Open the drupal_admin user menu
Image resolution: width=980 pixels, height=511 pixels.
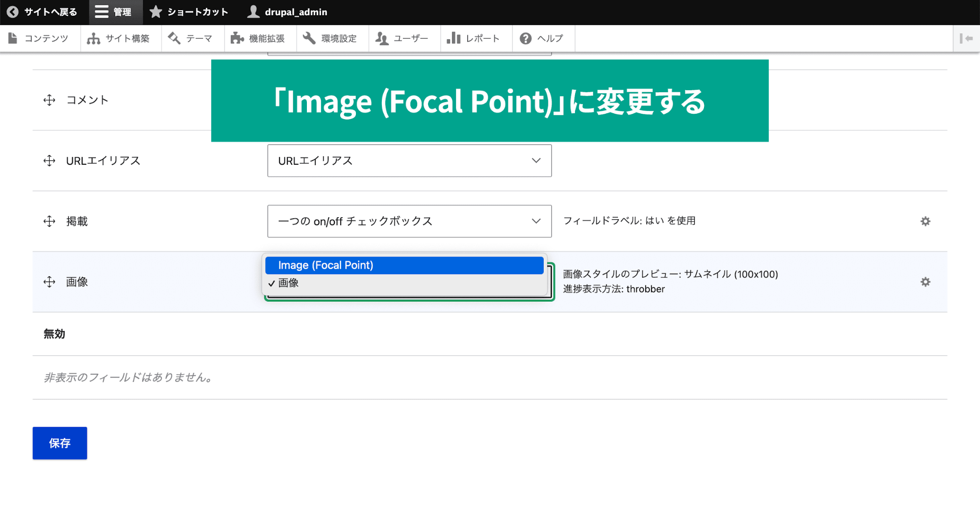pos(287,12)
